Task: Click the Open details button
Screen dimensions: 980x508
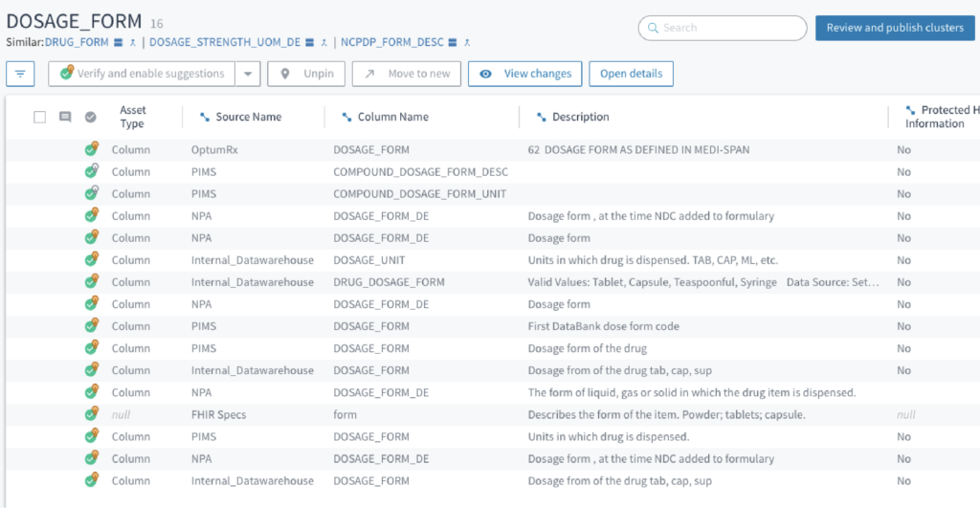Action: pyautogui.click(x=632, y=74)
